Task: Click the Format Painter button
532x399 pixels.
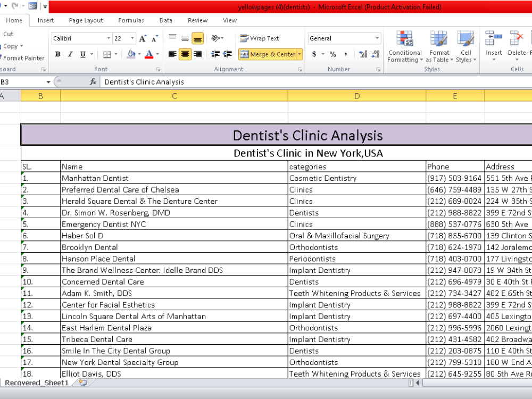Action: click(x=22, y=58)
